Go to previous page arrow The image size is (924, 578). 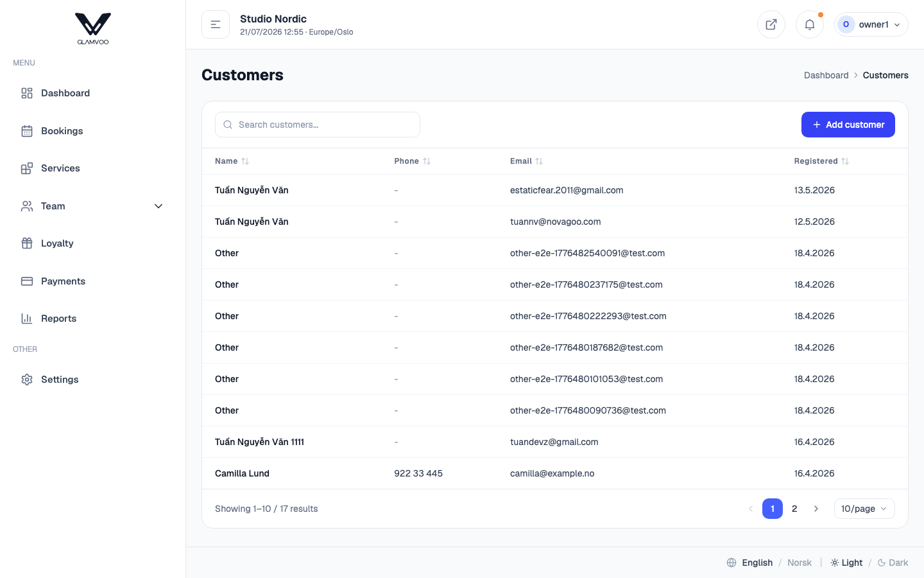[x=751, y=509]
